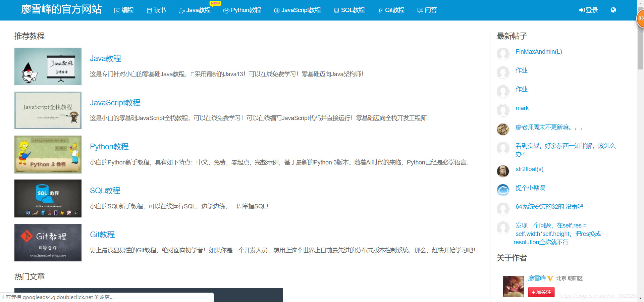Click the FinMaxAndmin(L) user avatar
This screenshot has width=644, height=302.
point(503,54)
